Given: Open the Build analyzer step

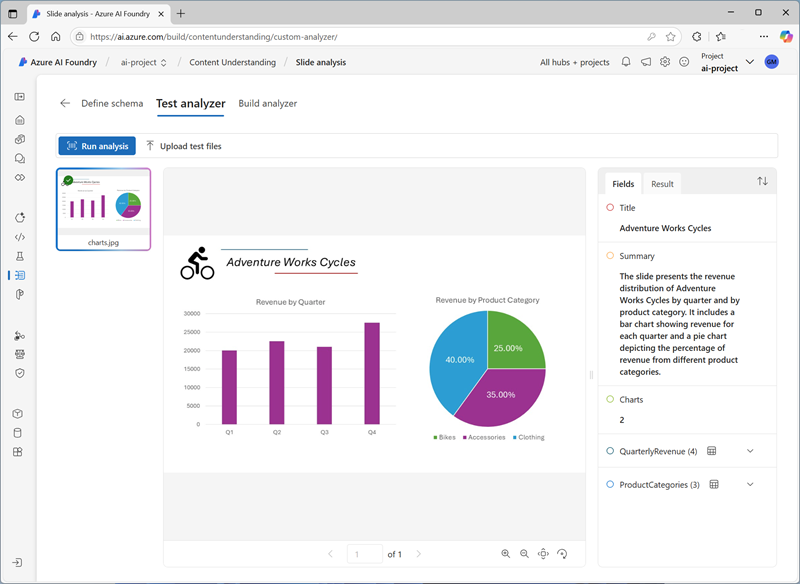Looking at the screenshot, I should point(268,104).
